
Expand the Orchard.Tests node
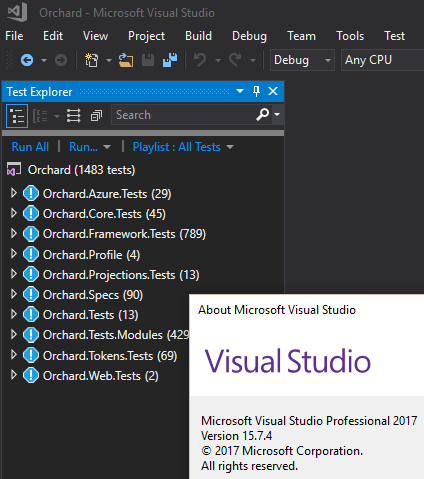pyautogui.click(x=14, y=314)
